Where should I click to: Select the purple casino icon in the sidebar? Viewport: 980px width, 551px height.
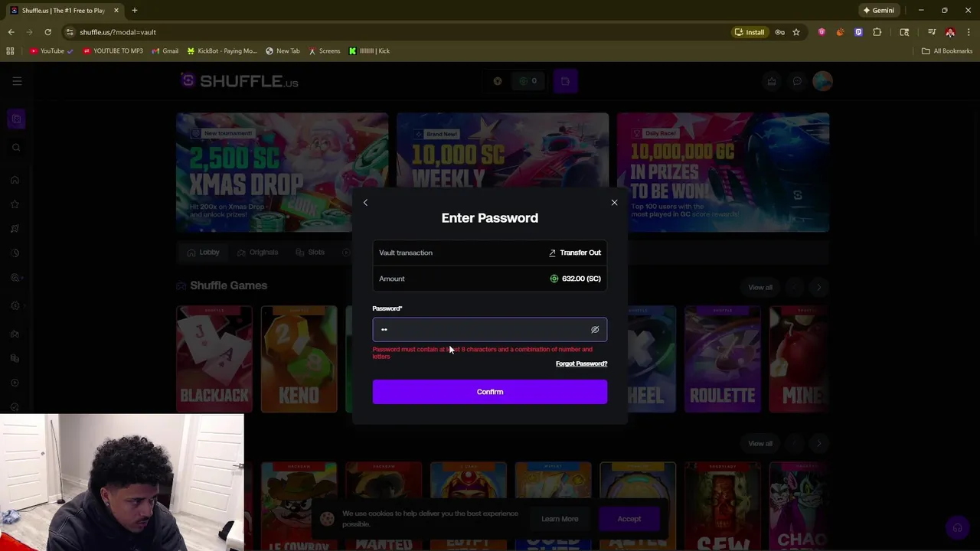point(16,119)
